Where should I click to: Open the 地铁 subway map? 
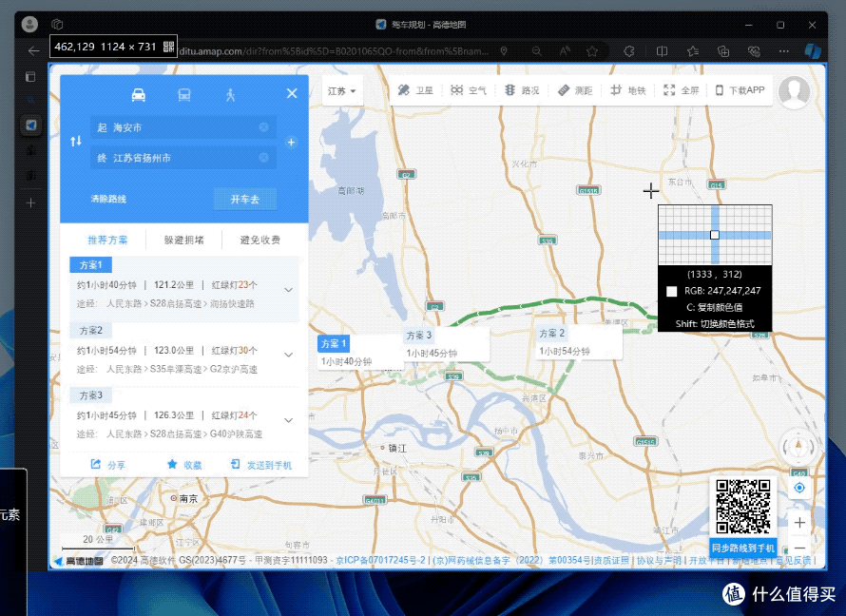[628, 90]
